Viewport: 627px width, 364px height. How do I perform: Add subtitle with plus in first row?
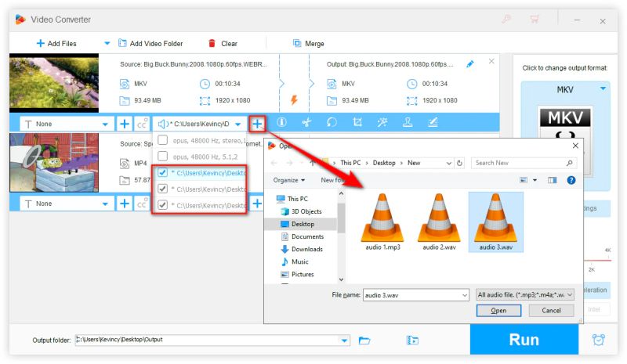pyautogui.click(x=125, y=124)
